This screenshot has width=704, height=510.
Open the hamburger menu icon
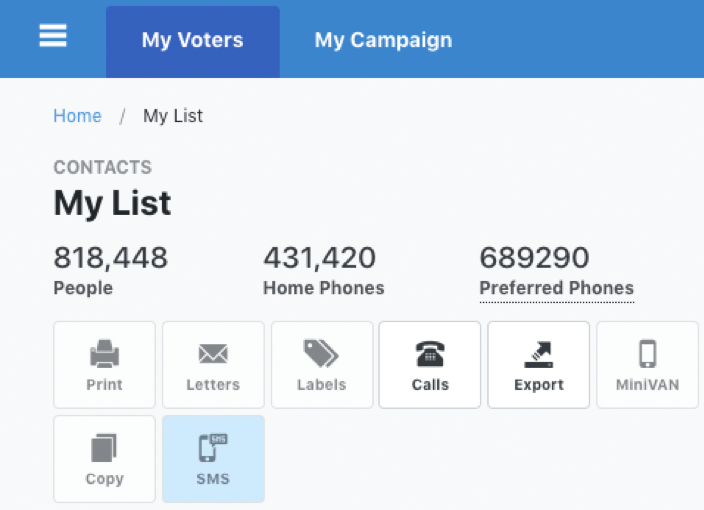click(53, 35)
